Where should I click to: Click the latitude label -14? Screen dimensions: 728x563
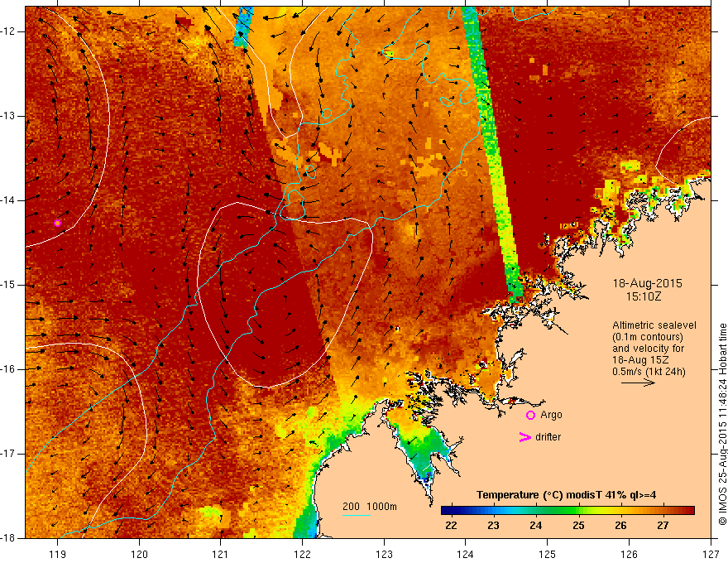9,200
